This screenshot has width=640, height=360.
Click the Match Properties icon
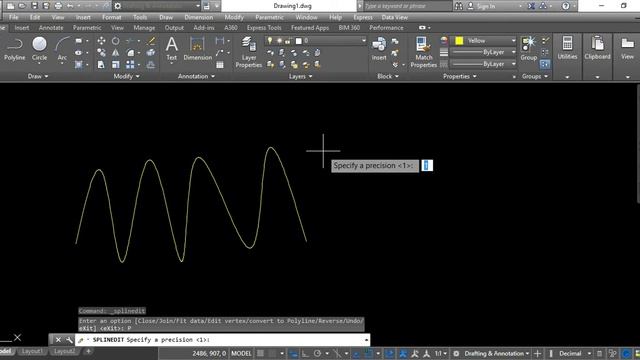point(424,52)
